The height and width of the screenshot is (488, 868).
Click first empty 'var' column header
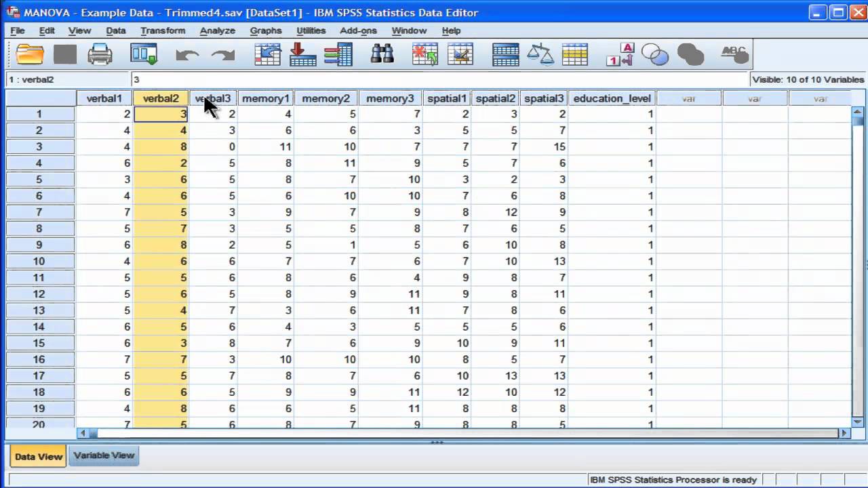pos(689,98)
